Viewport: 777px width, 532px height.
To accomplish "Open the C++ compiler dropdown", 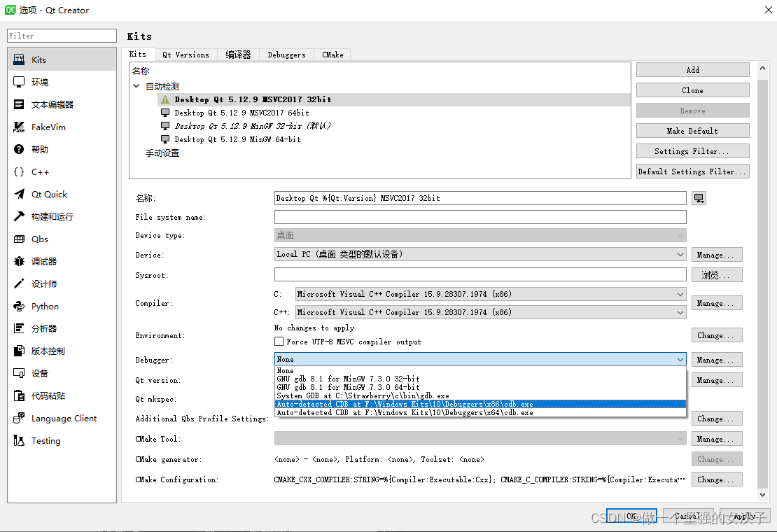I will pos(491,313).
